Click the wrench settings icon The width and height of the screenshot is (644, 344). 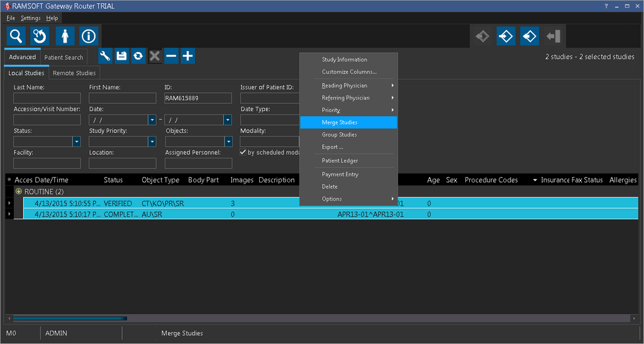[x=106, y=56]
